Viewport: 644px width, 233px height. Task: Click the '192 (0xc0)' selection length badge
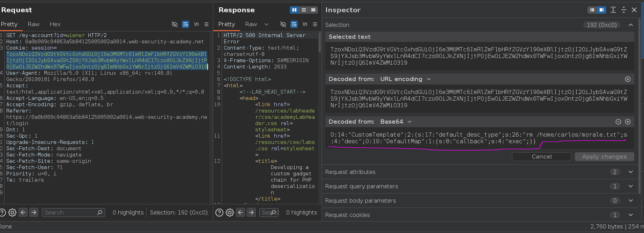tap(601, 25)
